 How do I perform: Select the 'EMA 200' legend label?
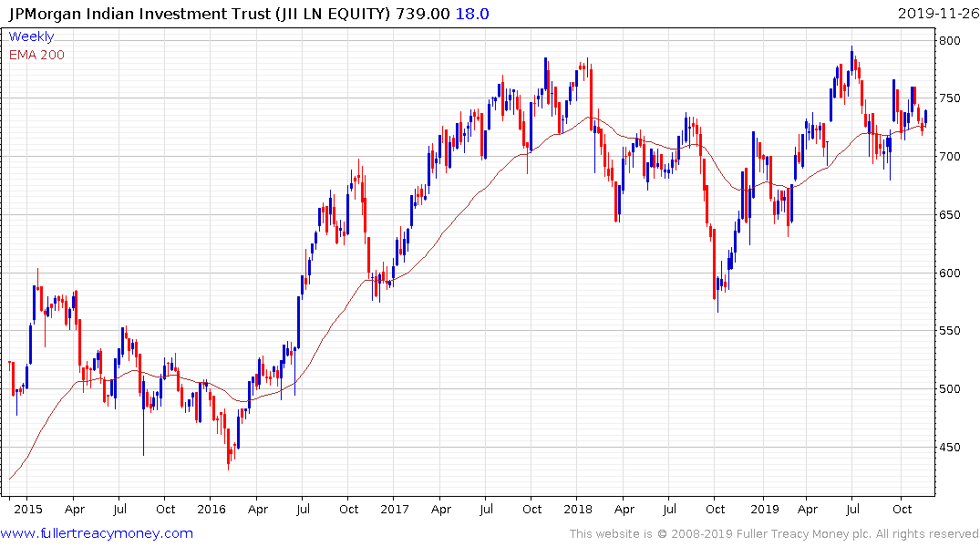pos(36,55)
